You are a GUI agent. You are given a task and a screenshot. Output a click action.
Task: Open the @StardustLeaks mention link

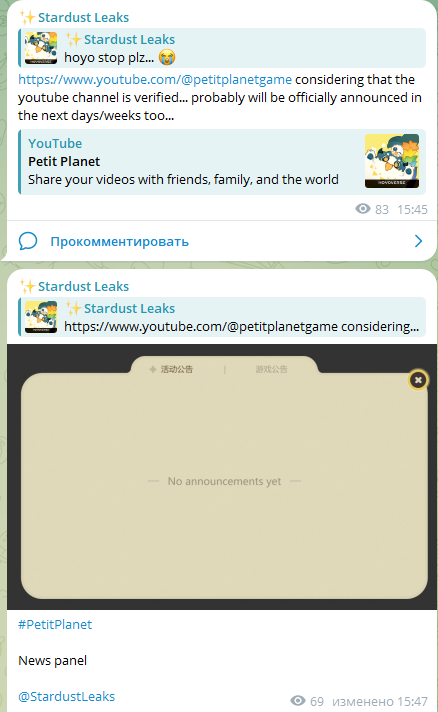click(x=67, y=697)
